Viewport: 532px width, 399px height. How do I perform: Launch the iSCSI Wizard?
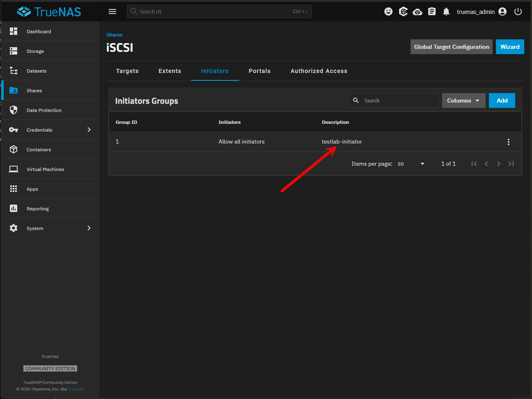coord(510,47)
